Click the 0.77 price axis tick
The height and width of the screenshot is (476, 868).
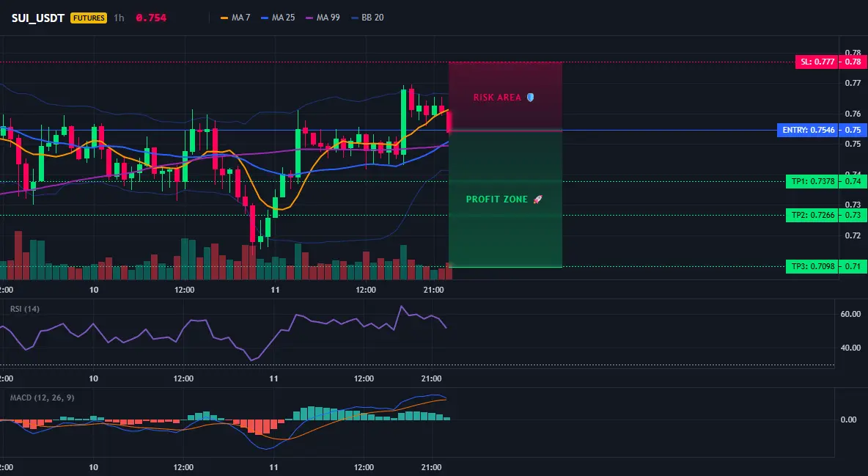tap(853, 83)
